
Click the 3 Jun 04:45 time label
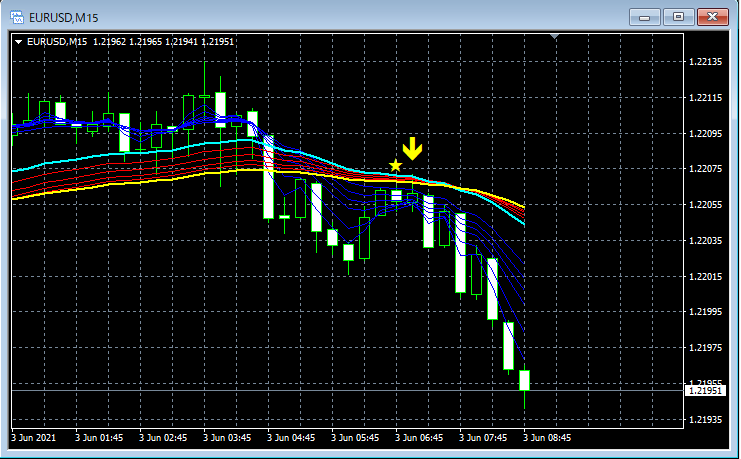click(291, 438)
